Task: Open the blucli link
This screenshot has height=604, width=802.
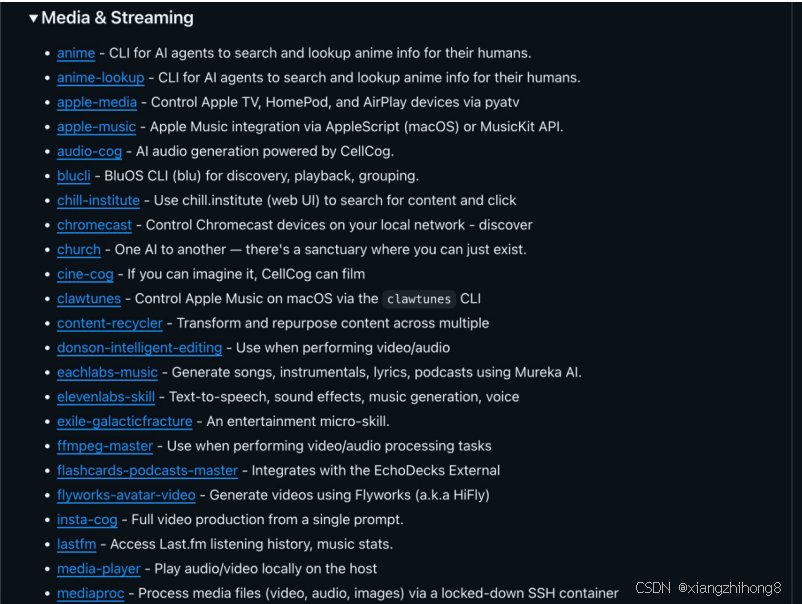Action: [x=73, y=175]
